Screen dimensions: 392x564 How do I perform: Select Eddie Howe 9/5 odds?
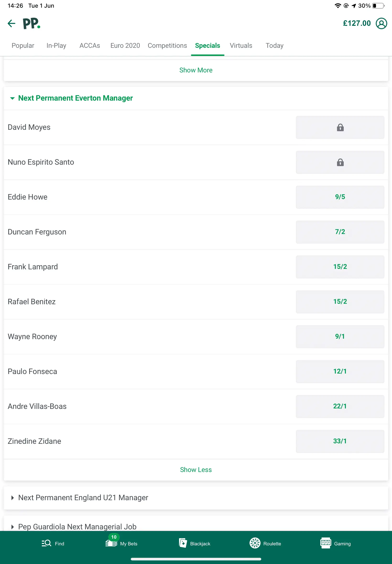pyautogui.click(x=340, y=197)
